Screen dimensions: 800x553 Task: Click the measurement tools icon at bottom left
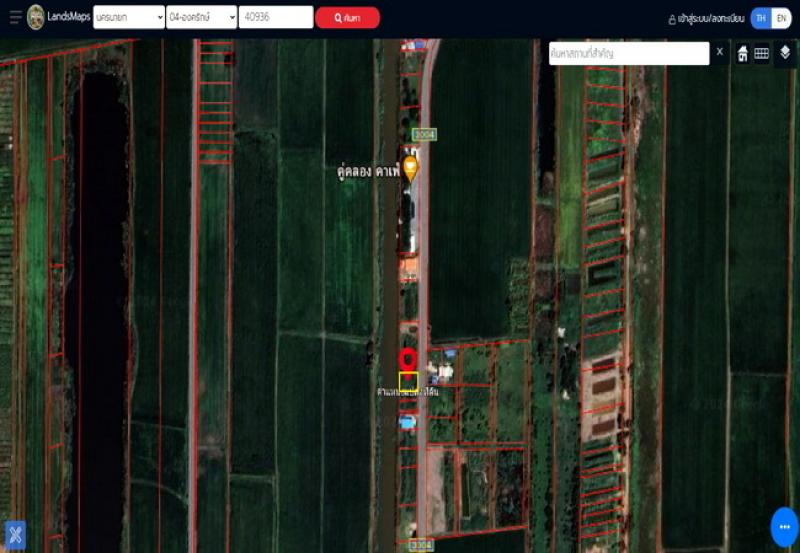click(15, 535)
